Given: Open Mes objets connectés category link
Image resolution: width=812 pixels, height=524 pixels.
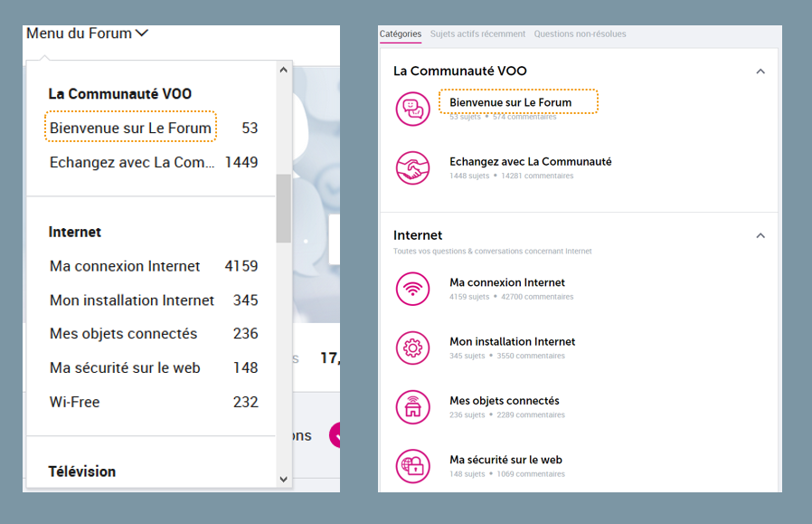Looking at the screenshot, I should click(x=505, y=400).
